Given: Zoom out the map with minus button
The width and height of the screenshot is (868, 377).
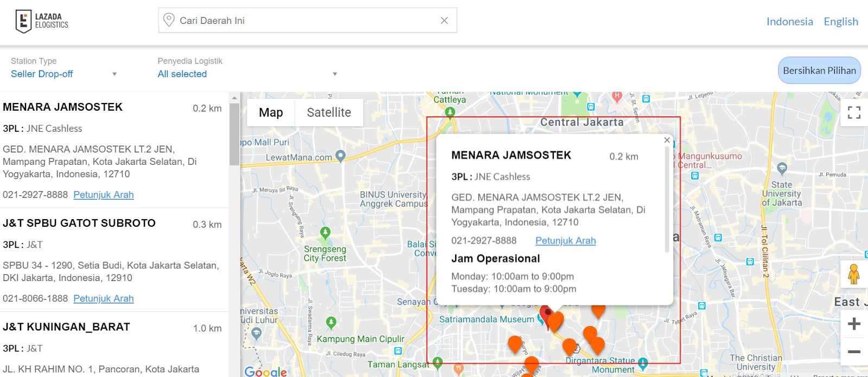Looking at the screenshot, I should (x=854, y=352).
